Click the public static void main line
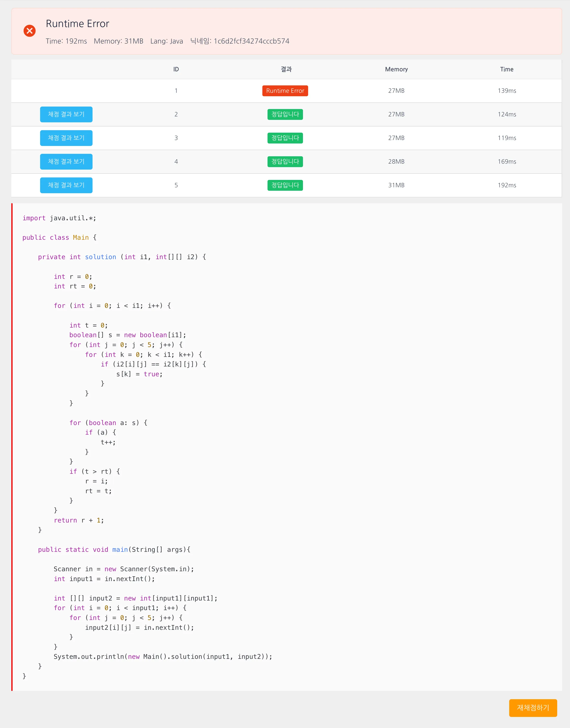Image resolution: width=570 pixels, height=728 pixels. coord(114,550)
